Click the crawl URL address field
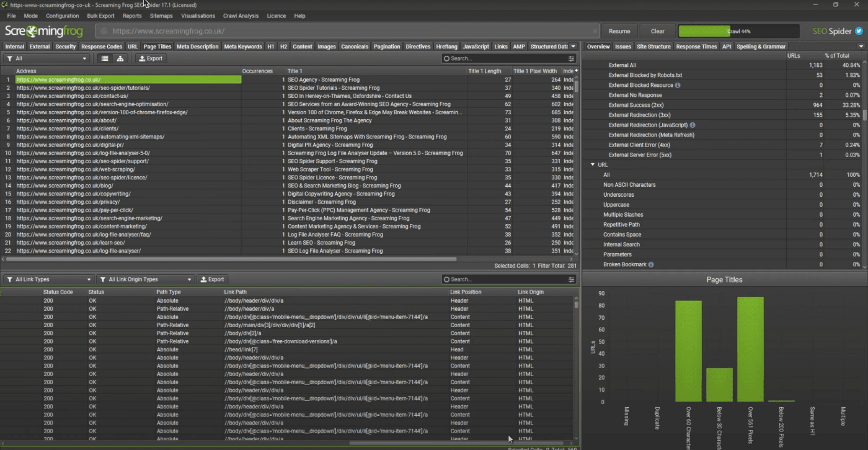Screen dimensions: 868x450 pos(348,31)
